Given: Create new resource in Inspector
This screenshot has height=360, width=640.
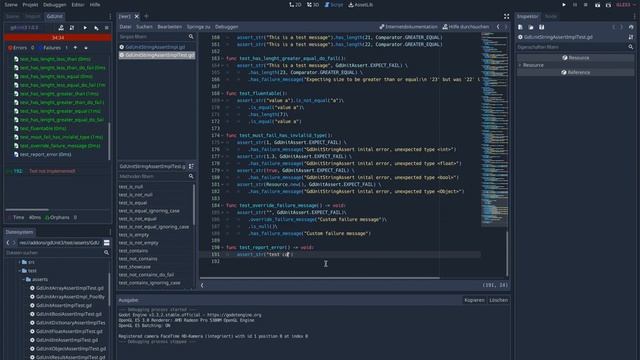Looking at the screenshot, I should pyautogui.click(x=520, y=27).
